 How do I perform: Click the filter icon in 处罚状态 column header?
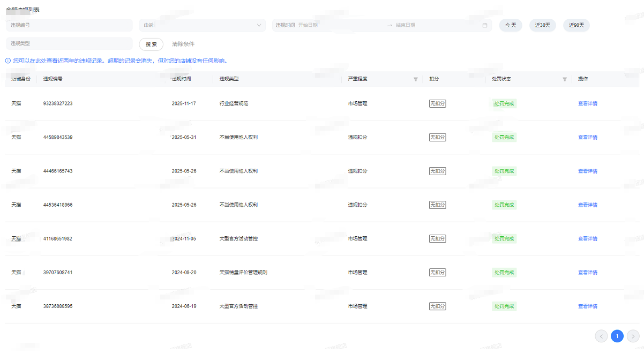point(564,79)
